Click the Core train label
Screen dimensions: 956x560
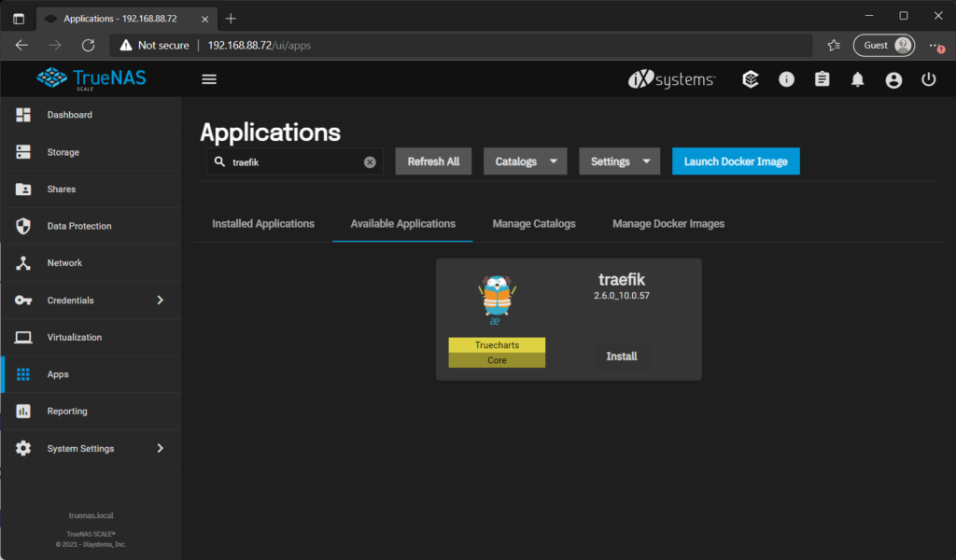pyautogui.click(x=497, y=360)
